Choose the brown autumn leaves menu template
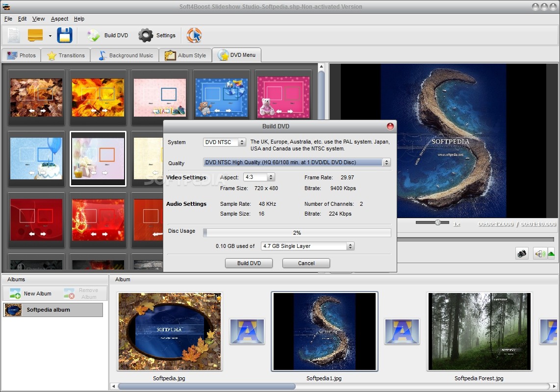 coord(36,98)
